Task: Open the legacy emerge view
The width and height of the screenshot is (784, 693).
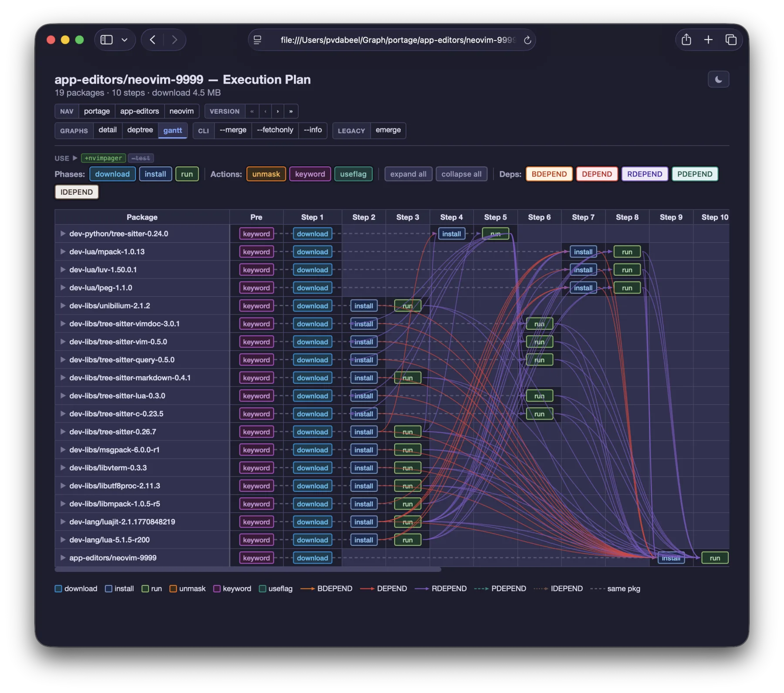Action: tap(388, 130)
